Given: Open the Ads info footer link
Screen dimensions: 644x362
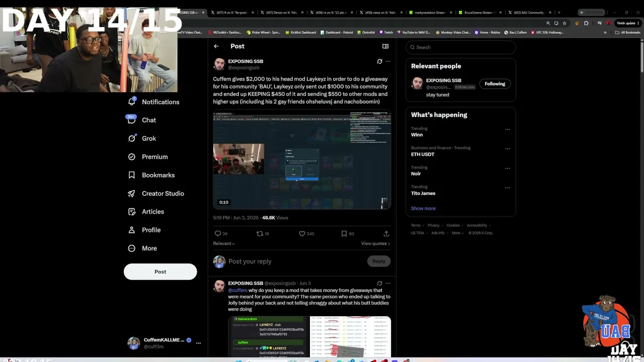Looking at the screenshot, I should 438,233.
